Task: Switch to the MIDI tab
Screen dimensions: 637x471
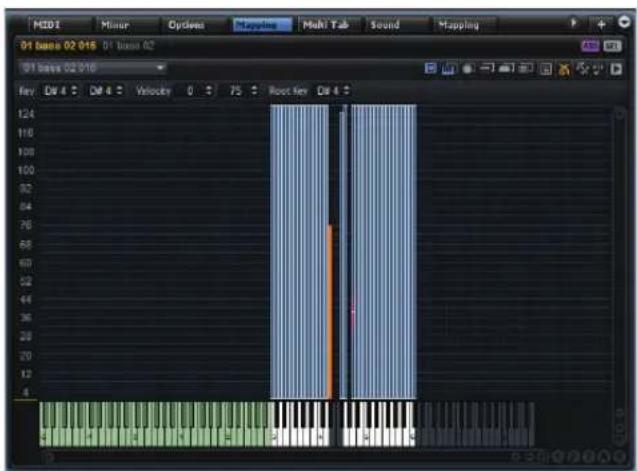Action: pos(60,25)
